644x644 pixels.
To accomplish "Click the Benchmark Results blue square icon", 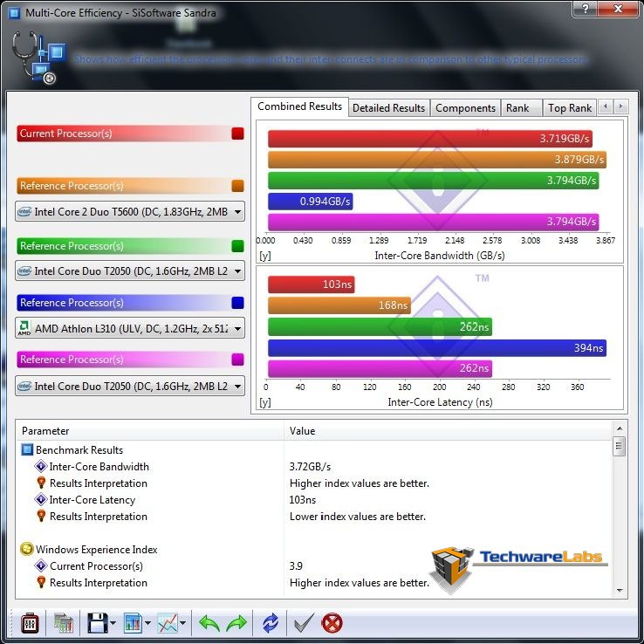I will pos(27,449).
